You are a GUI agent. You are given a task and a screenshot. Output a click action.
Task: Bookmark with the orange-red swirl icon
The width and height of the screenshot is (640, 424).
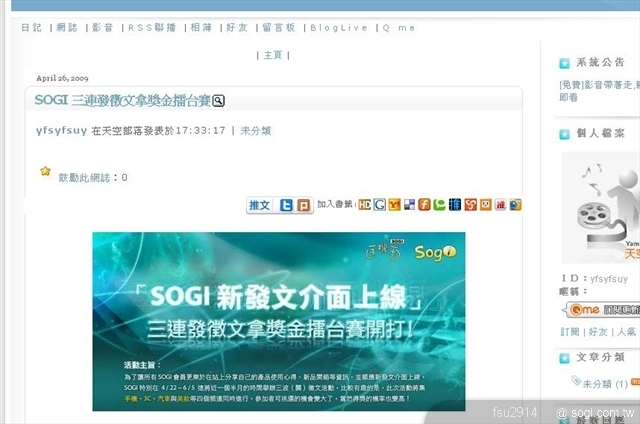pos(470,204)
